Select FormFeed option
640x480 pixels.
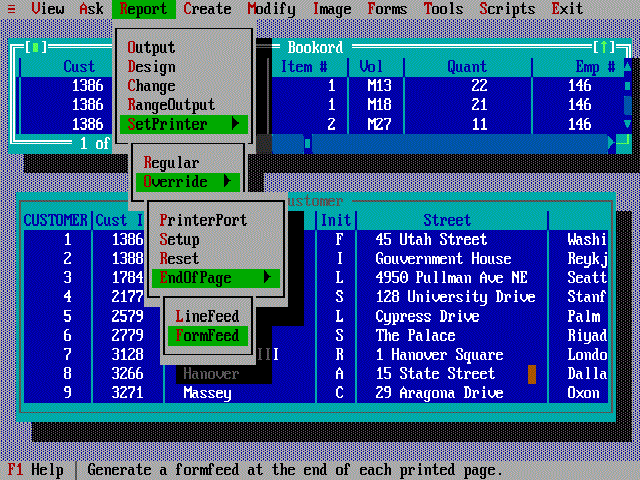pyautogui.click(x=207, y=336)
